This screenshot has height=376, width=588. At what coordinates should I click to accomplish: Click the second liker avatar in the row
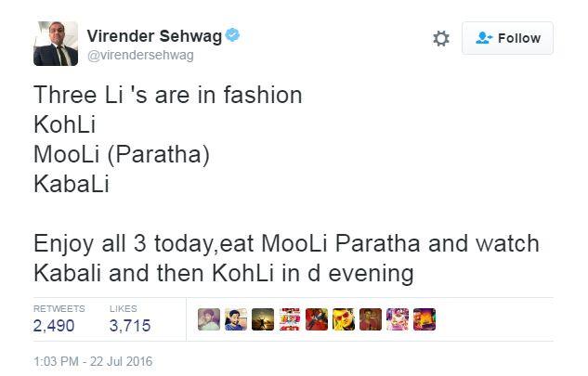[236, 320]
